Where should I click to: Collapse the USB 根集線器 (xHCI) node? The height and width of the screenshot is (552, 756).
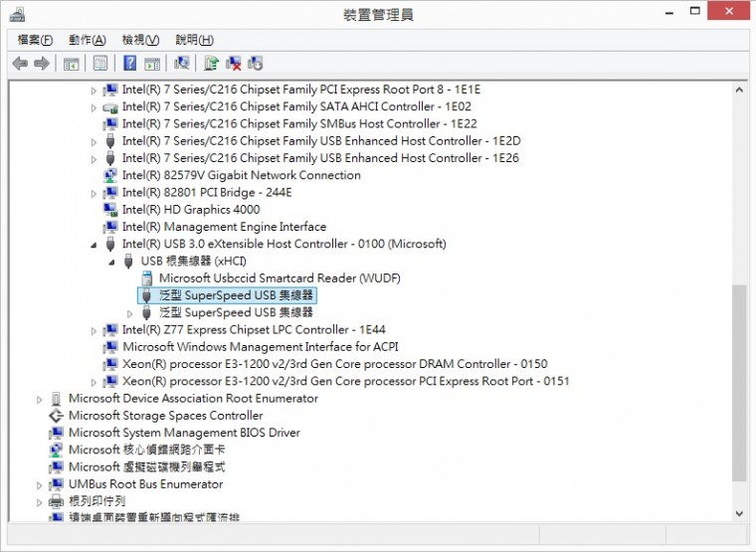click(x=111, y=263)
